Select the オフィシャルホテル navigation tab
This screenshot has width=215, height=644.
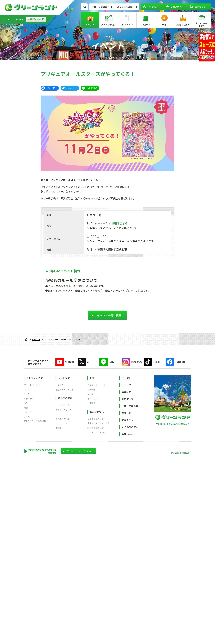pos(201,20)
